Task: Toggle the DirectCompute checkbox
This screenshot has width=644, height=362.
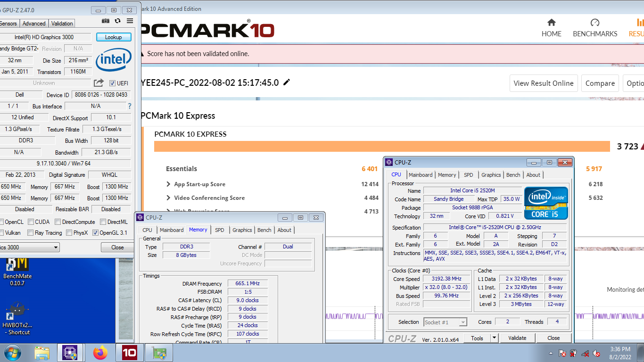Action: 58,222
